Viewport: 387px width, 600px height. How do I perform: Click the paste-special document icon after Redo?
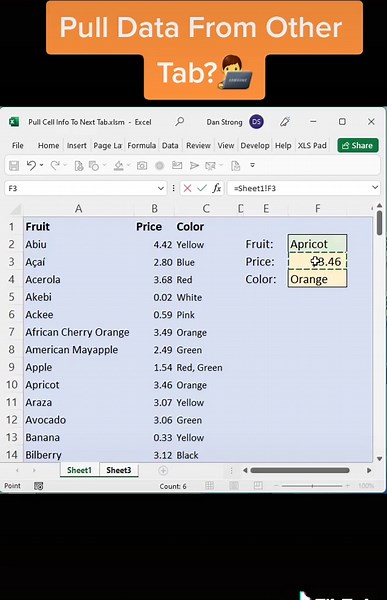tap(79, 165)
